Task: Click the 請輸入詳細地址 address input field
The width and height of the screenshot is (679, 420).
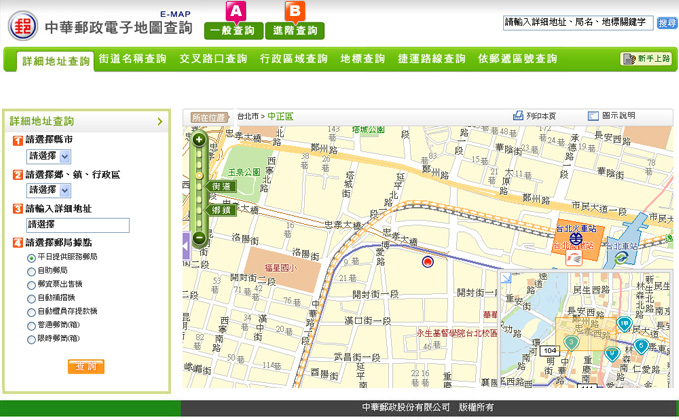Action: tap(78, 225)
